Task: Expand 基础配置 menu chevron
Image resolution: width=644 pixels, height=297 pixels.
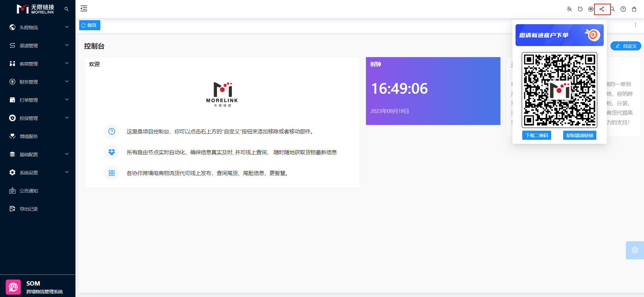Action: [x=67, y=154]
